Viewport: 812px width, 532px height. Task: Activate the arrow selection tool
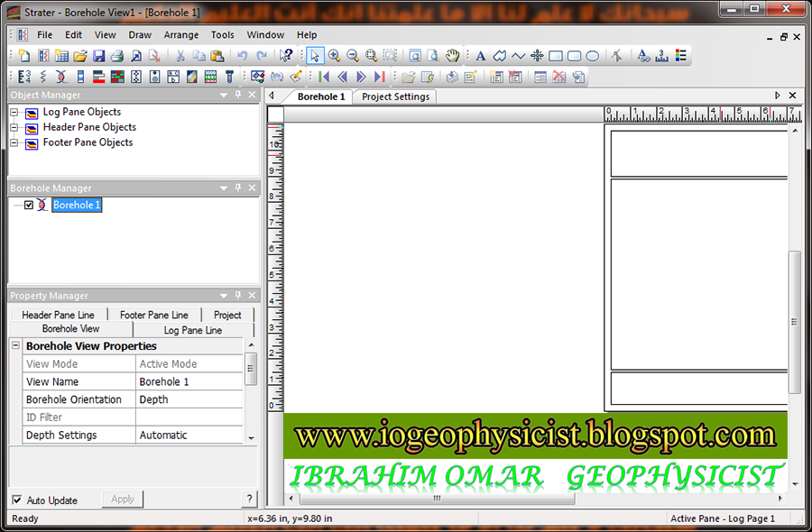(315, 55)
